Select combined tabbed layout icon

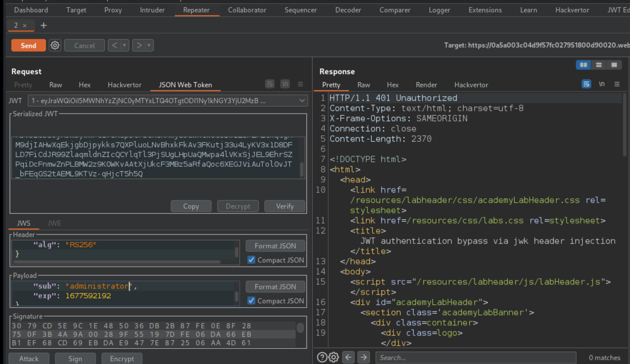(x=614, y=65)
